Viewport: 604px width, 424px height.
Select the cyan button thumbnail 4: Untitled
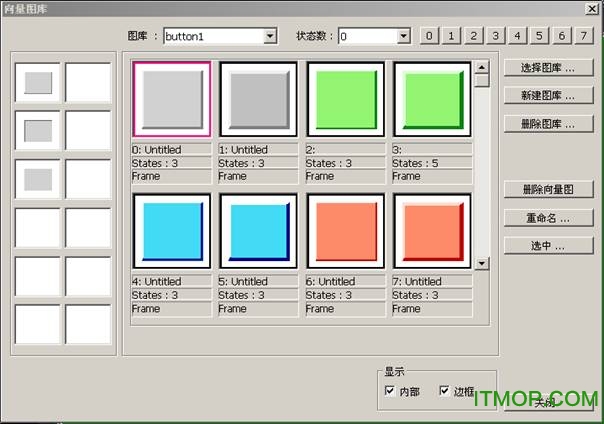(x=171, y=231)
